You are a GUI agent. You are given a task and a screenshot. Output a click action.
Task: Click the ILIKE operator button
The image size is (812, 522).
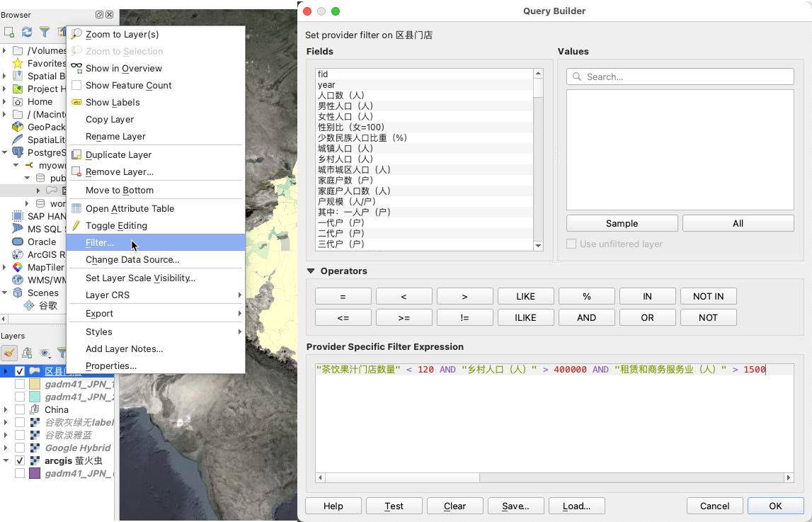(525, 318)
